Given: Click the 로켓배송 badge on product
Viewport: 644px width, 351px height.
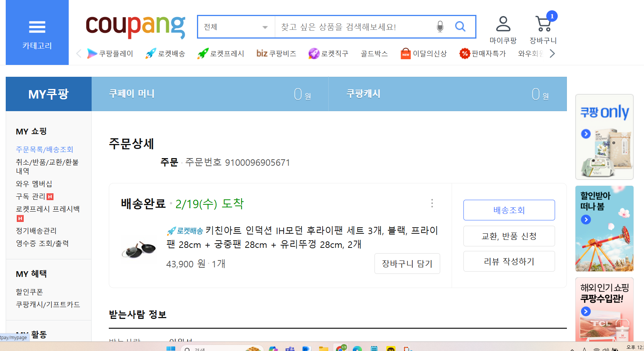Looking at the screenshot, I should (x=185, y=231).
